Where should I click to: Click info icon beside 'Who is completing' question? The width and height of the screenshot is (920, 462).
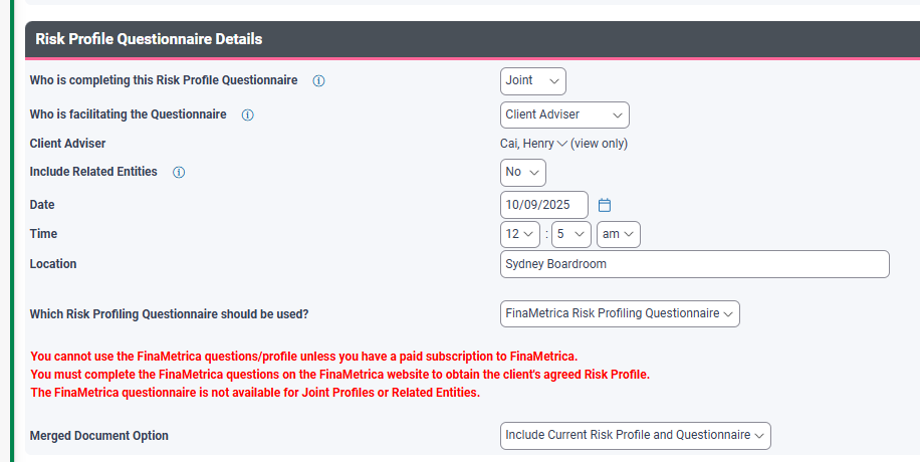(x=319, y=81)
